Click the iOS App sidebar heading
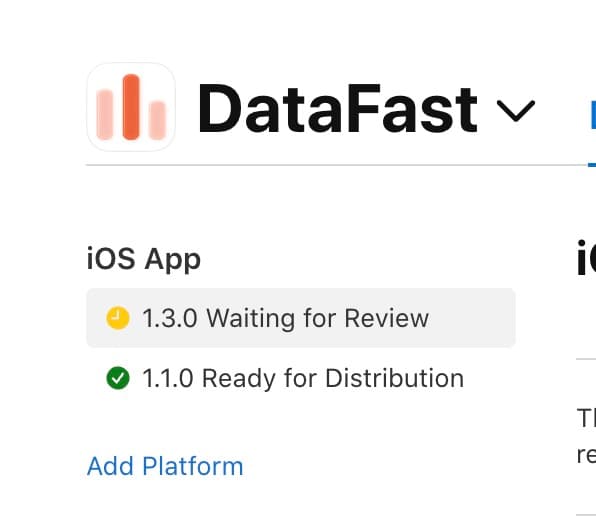 144,259
